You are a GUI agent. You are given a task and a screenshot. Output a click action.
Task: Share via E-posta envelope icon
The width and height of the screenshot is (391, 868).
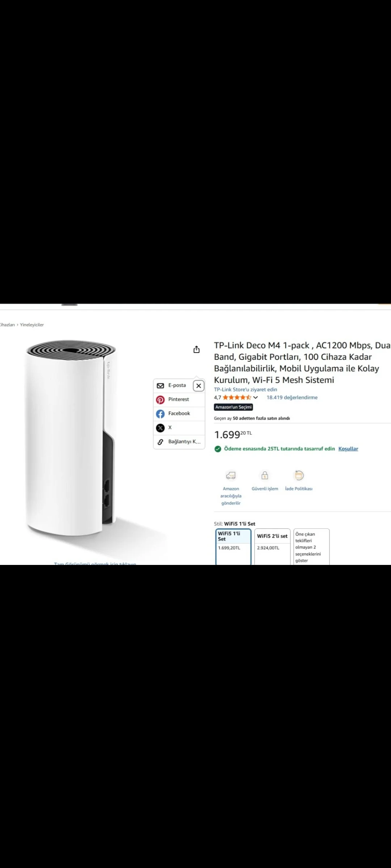click(x=160, y=386)
